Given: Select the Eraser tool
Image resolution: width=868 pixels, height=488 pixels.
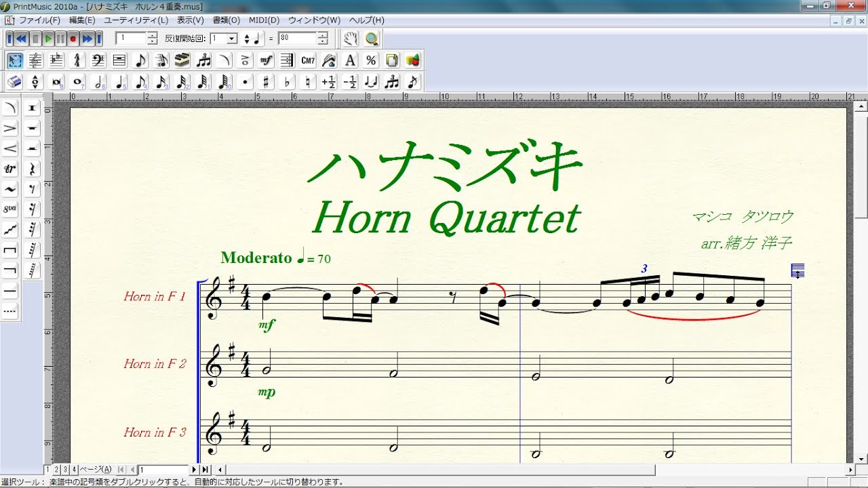Looking at the screenshot, I should (14, 82).
